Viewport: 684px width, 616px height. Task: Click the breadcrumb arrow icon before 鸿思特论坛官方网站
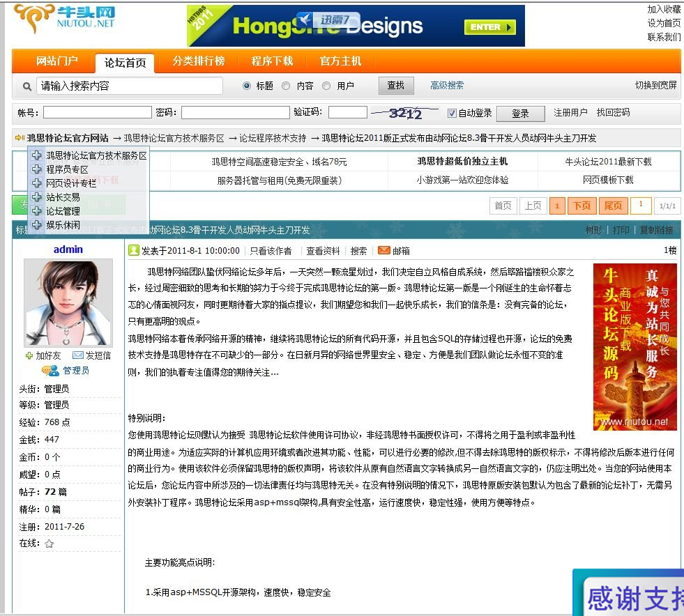tap(20, 138)
